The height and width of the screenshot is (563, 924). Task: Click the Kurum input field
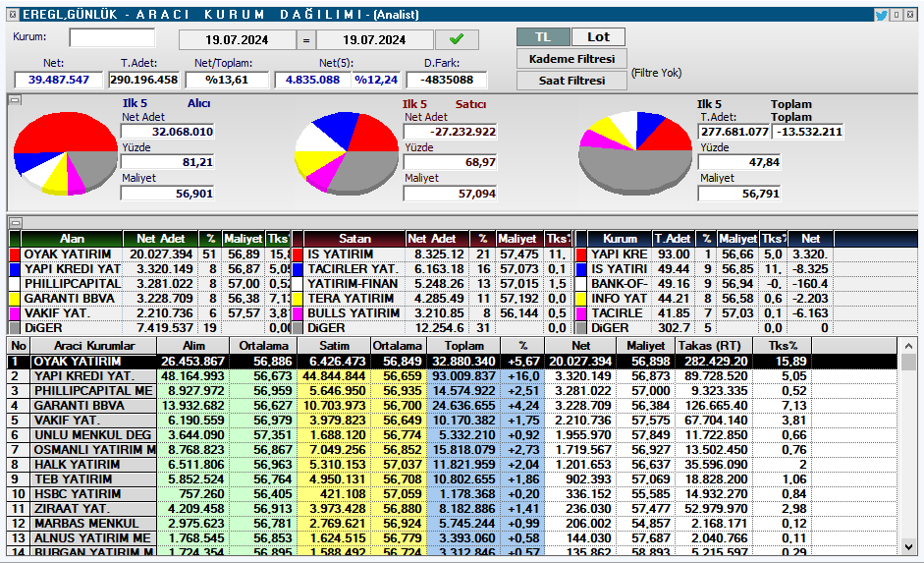(x=112, y=37)
